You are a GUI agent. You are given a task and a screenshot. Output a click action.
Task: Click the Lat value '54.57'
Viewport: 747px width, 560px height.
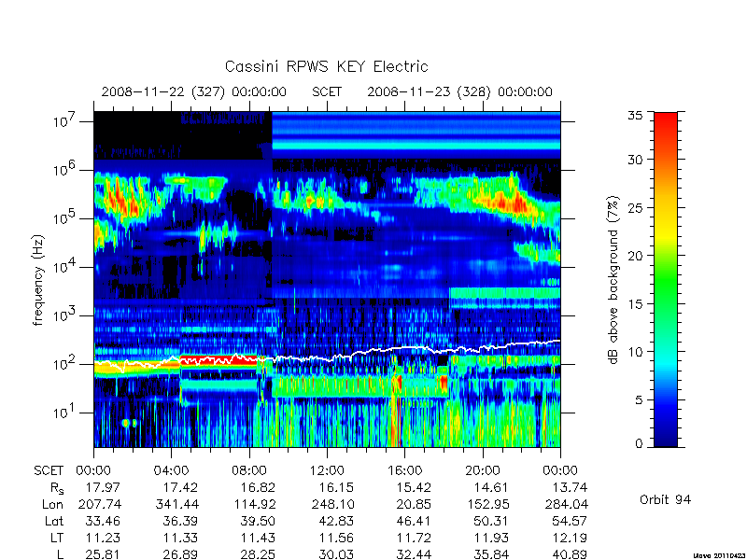click(570, 521)
